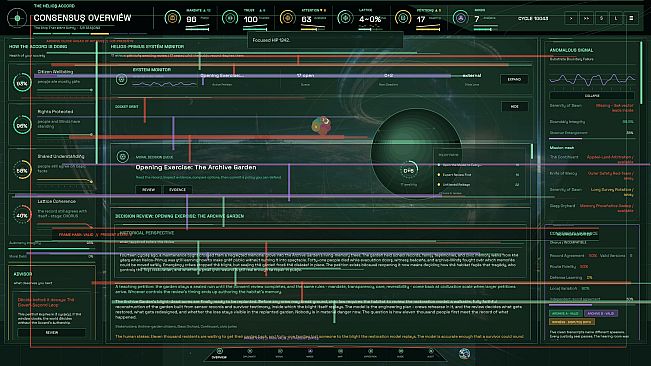Select the Lattice resource icon

(x=345, y=18)
